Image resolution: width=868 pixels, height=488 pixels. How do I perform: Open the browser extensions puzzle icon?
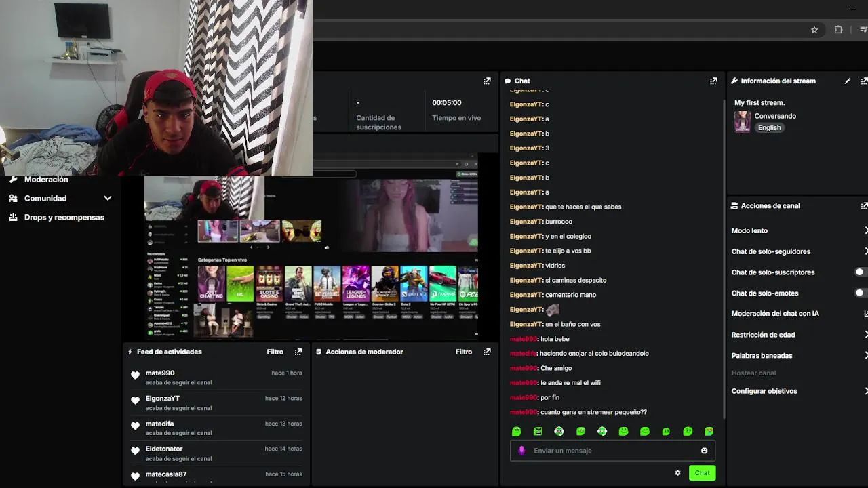click(838, 30)
